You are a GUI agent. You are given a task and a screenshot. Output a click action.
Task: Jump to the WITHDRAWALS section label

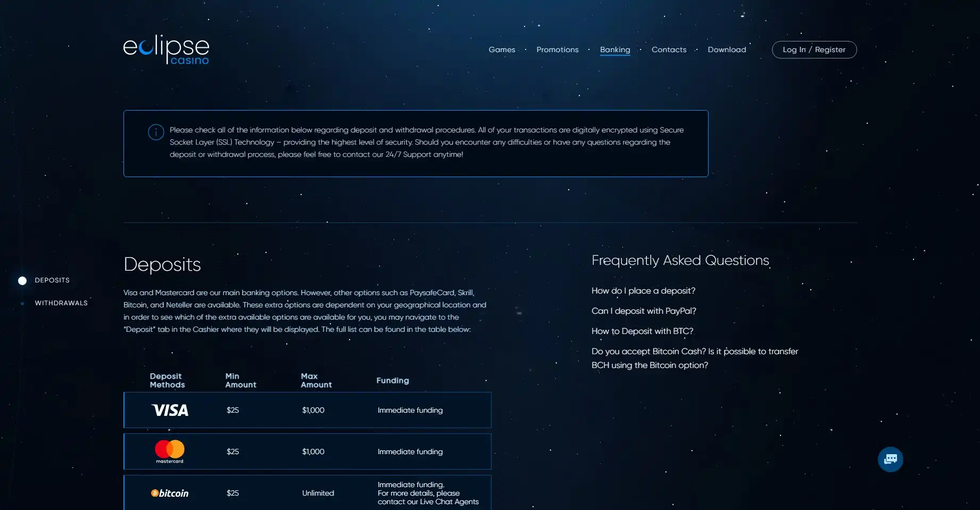point(61,303)
